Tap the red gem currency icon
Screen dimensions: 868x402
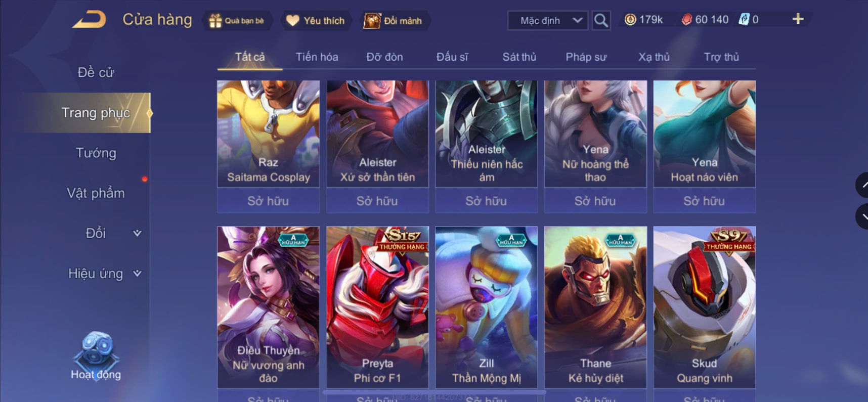686,20
